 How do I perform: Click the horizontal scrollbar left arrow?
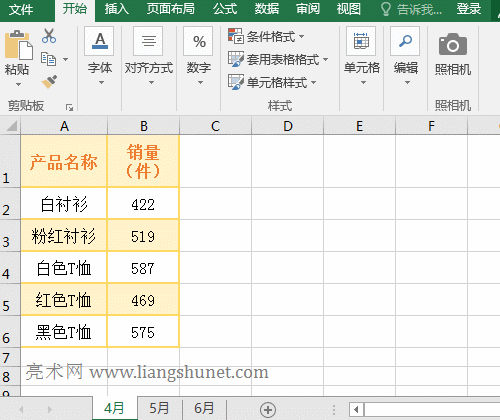[356, 409]
